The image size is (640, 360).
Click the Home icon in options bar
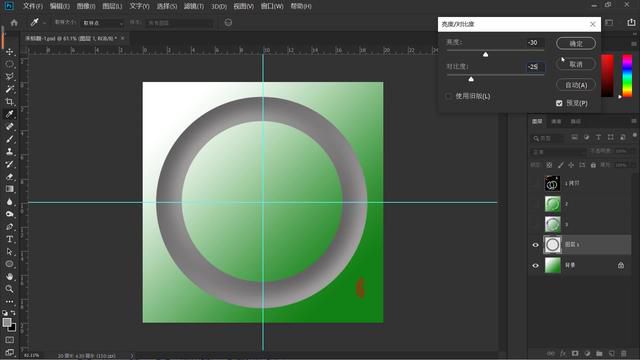(14, 23)
